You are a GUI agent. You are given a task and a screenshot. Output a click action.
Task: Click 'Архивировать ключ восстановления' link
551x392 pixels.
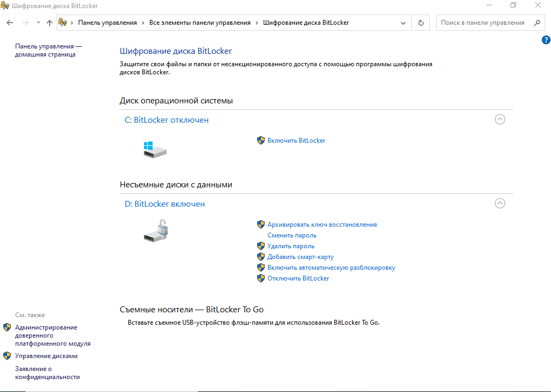click(x=322, y=225)
